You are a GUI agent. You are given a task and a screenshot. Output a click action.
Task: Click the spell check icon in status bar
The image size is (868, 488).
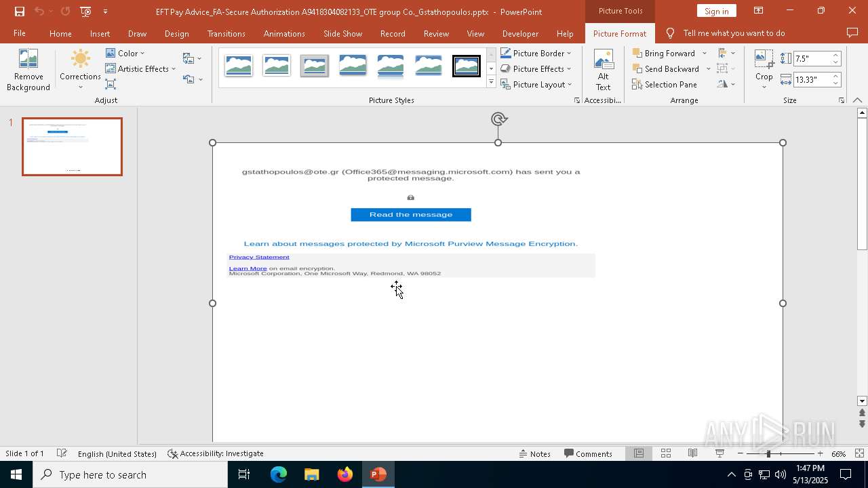tap(62, 453)
